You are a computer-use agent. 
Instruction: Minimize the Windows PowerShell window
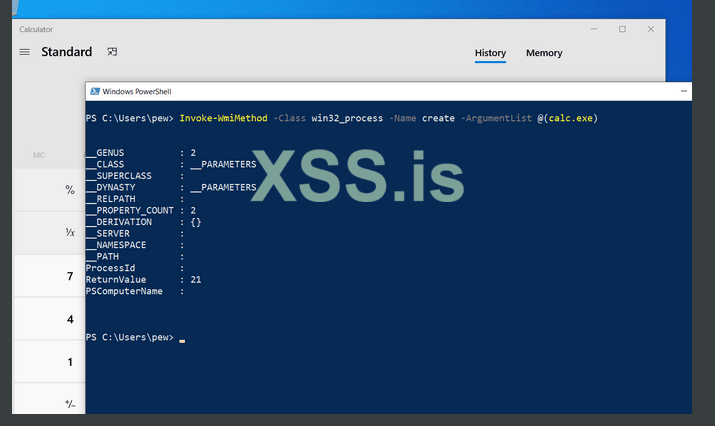(x=684, y=91)
